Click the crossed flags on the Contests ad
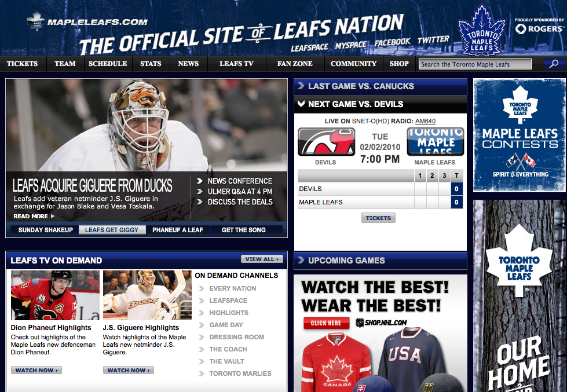The width and height of the screenshot is (567, 392). coord(520,160)
